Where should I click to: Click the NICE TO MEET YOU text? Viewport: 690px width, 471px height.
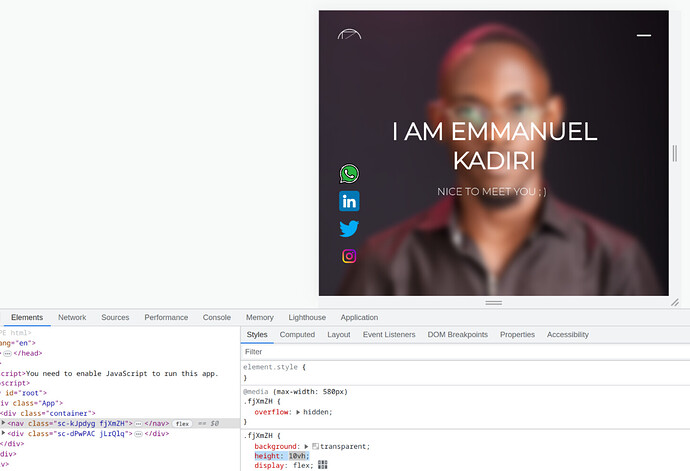point(492,192)
